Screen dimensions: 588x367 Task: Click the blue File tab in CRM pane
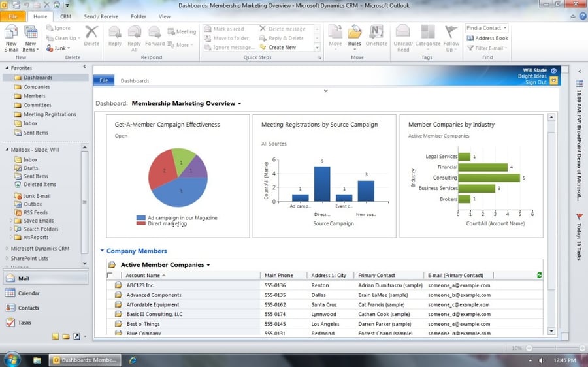click(104, 80)
